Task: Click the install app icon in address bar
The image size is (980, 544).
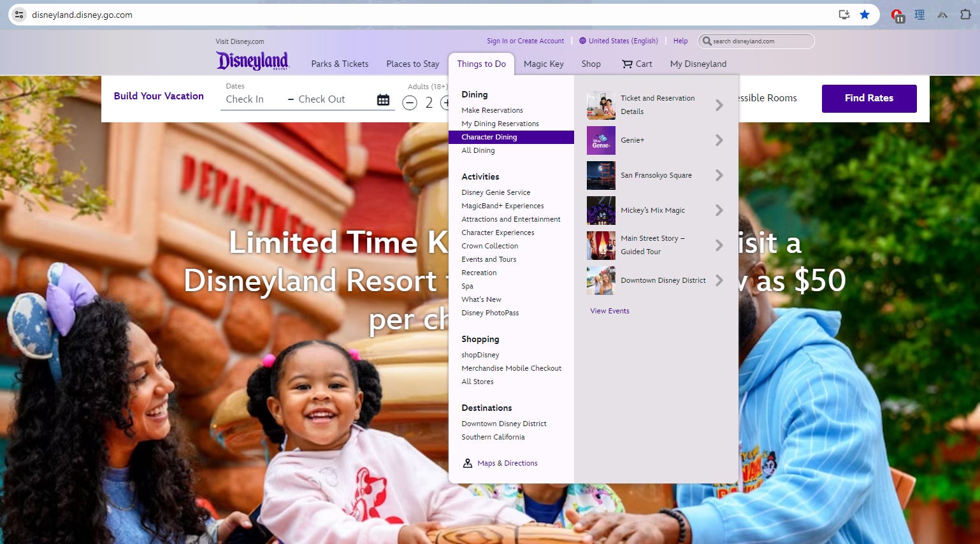Action: [844, 15]
